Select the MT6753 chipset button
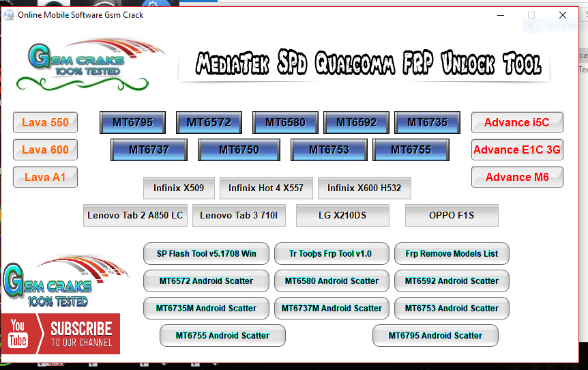588x370 pixels. (x=329, y=150)
